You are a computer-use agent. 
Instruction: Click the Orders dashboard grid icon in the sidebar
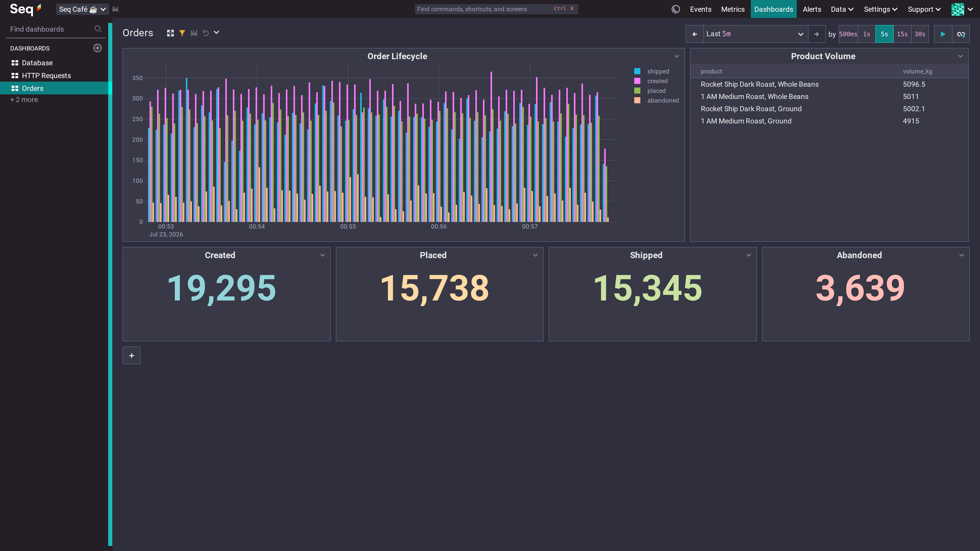pyautogui.click(x=15, y=88)
